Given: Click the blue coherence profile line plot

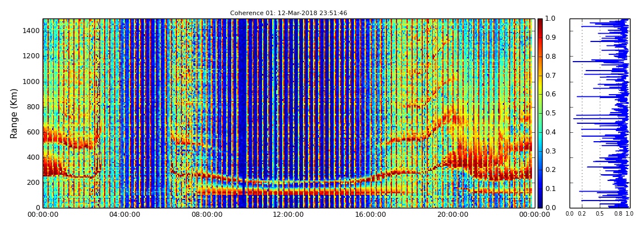Looking at the screenshot, I should click(599, 113).
